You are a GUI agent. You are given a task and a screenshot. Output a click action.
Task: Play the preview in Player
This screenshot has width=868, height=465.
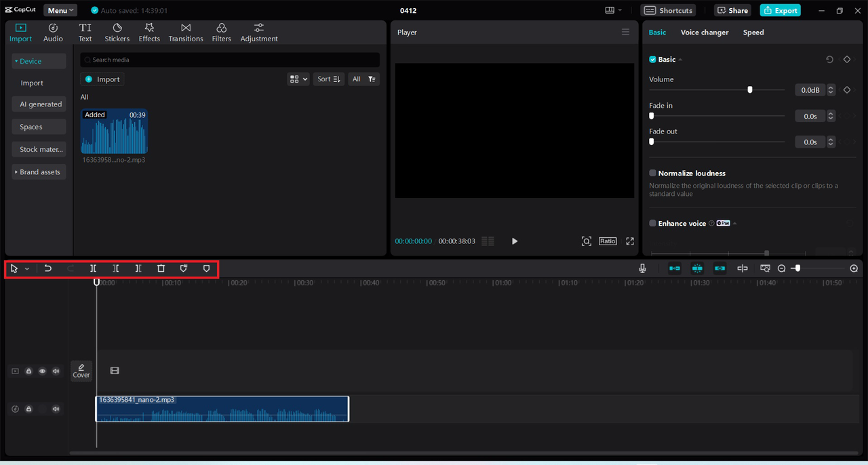coord(515,241)
